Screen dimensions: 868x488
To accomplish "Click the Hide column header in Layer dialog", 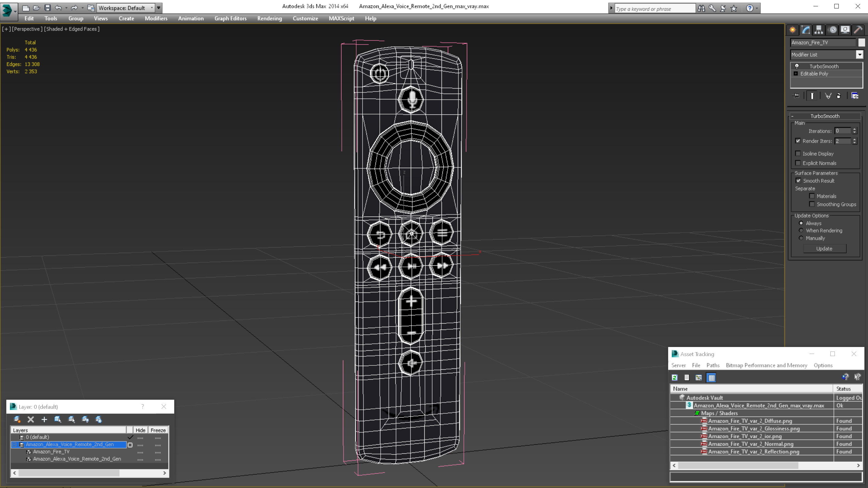I will tap(140, 430).
